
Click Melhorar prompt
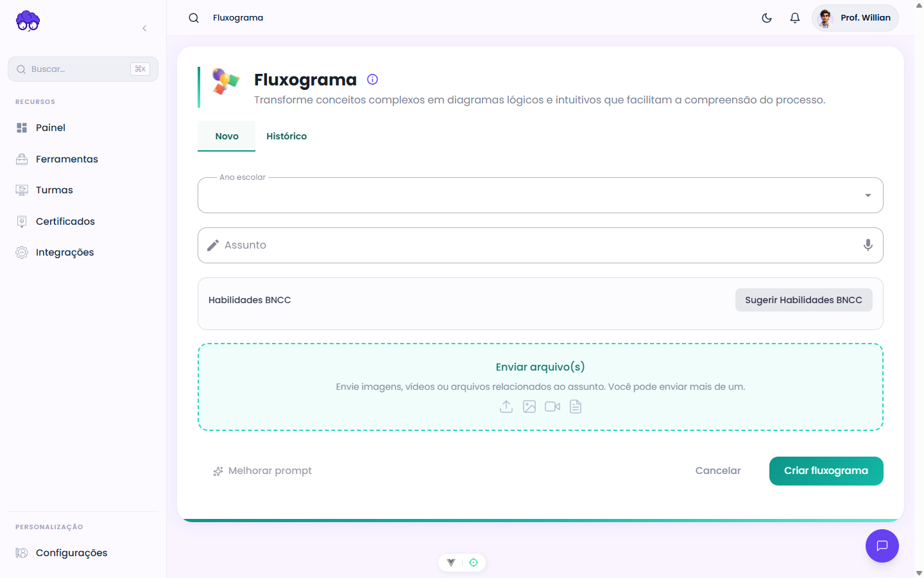[x=262, y=471]
